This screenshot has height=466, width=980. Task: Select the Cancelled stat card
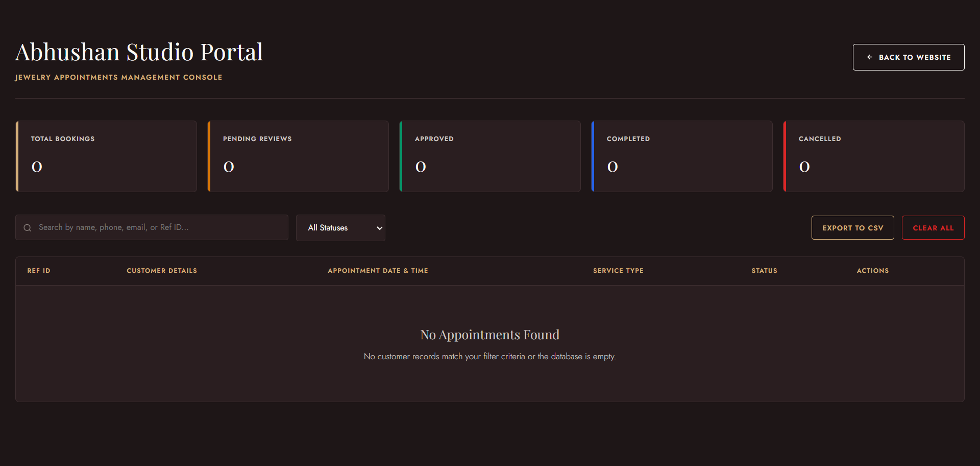(874, 156)
